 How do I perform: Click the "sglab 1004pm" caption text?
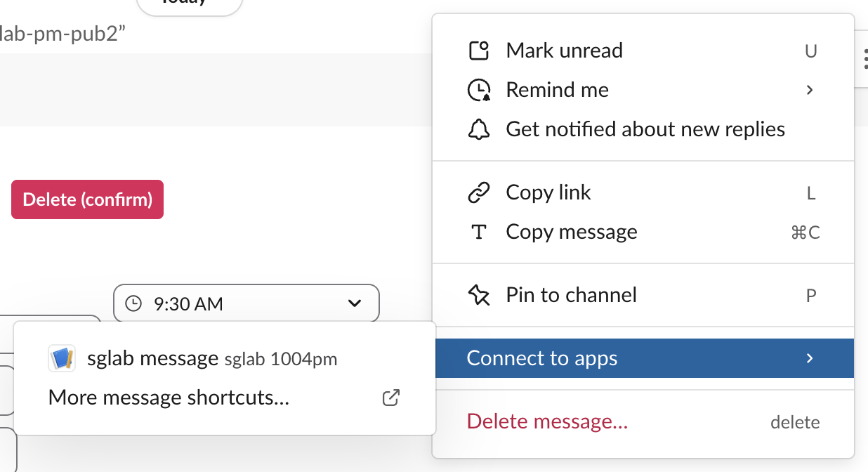pyautogui.click(x=281, y=360)
